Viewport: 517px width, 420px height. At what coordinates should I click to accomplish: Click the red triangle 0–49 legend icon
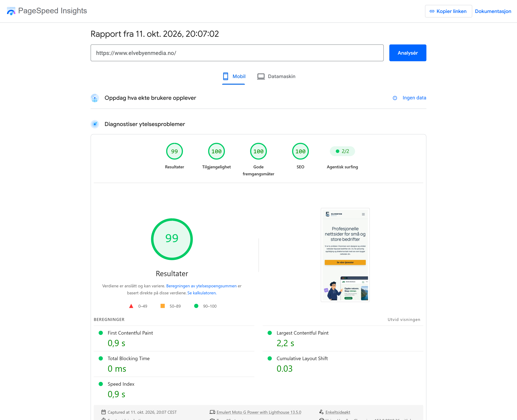point(131,306)
